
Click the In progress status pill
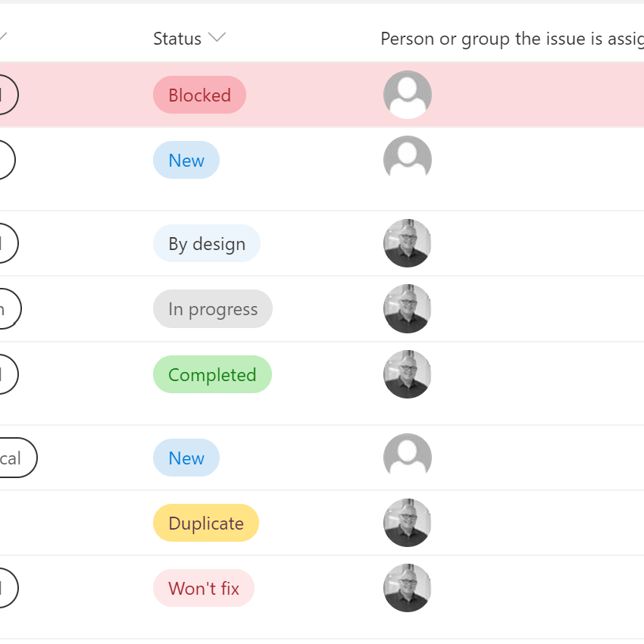(x=213, y=309)
